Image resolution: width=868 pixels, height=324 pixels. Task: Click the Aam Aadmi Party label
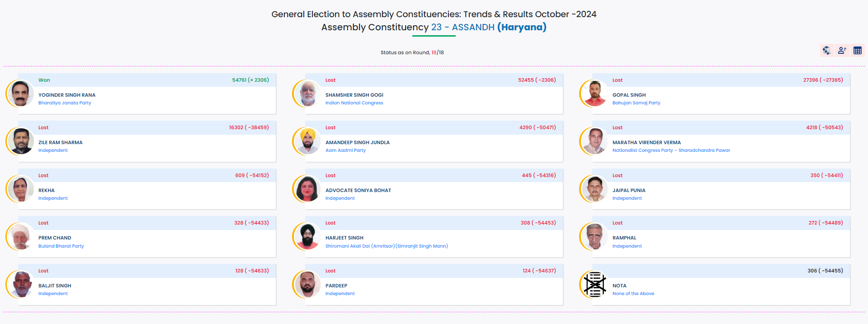pos(345,150)
